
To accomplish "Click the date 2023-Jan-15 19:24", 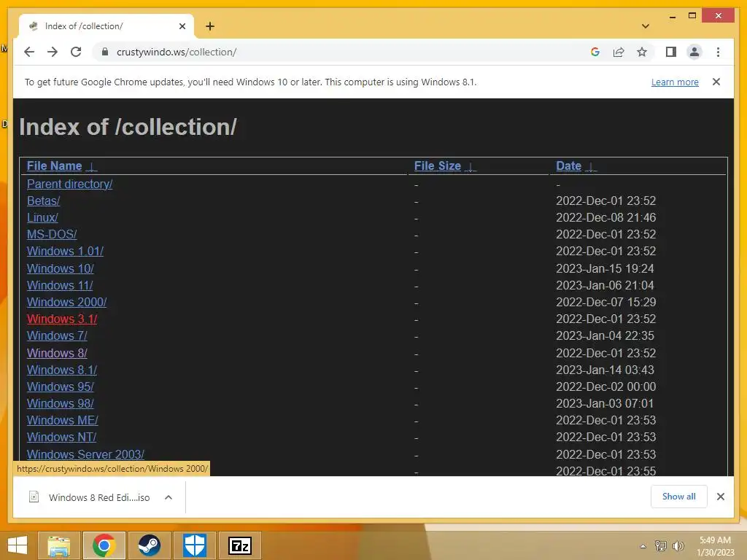I will pos(605,268).
